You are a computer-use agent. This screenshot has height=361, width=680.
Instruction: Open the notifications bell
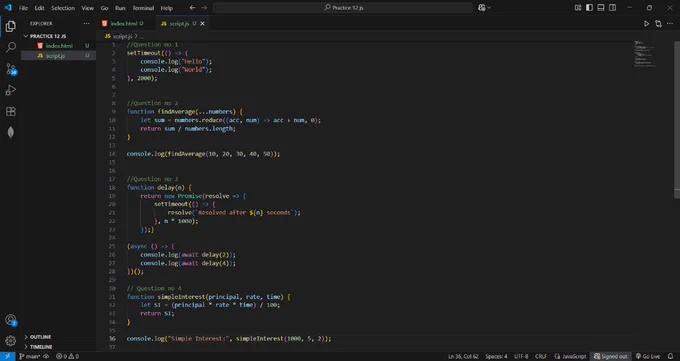pyautogui.click(x=670, y=356)
